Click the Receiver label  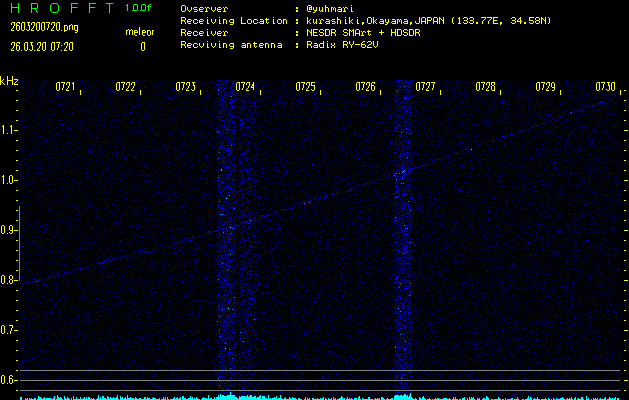(204, 32)
